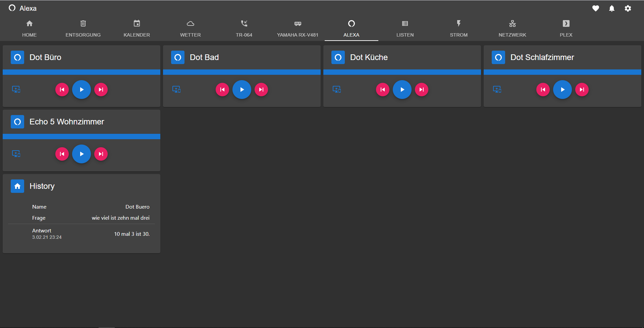Click the Echo 5 Wohnzimmer card title
644x328 pixels.
tap(67, 122)
